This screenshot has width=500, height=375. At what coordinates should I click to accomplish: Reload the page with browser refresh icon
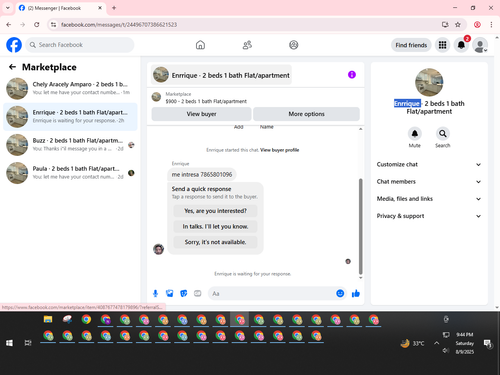(x=37, y=24)
